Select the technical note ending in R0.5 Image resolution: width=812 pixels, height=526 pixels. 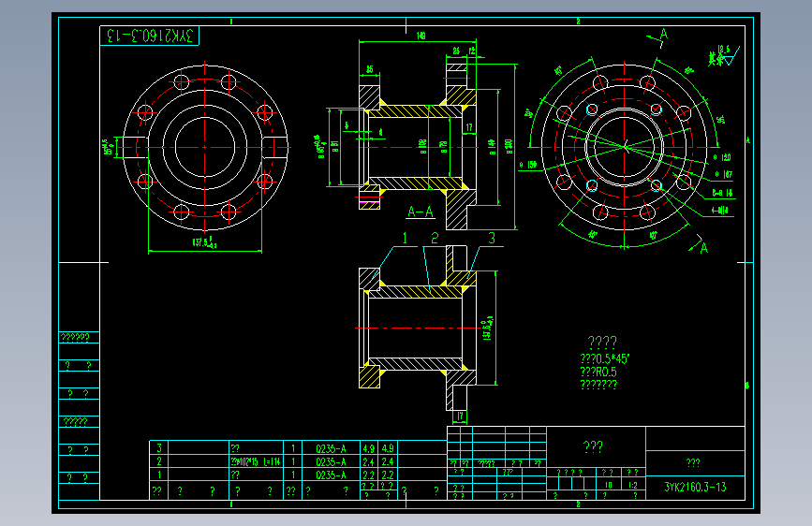(598, 372)
